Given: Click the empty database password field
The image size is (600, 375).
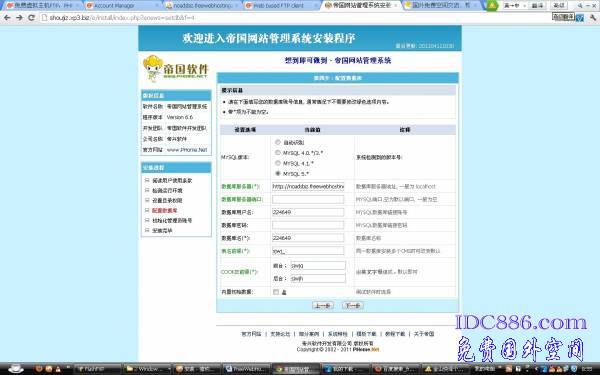Looking at the screenshot, I should 308,225.
